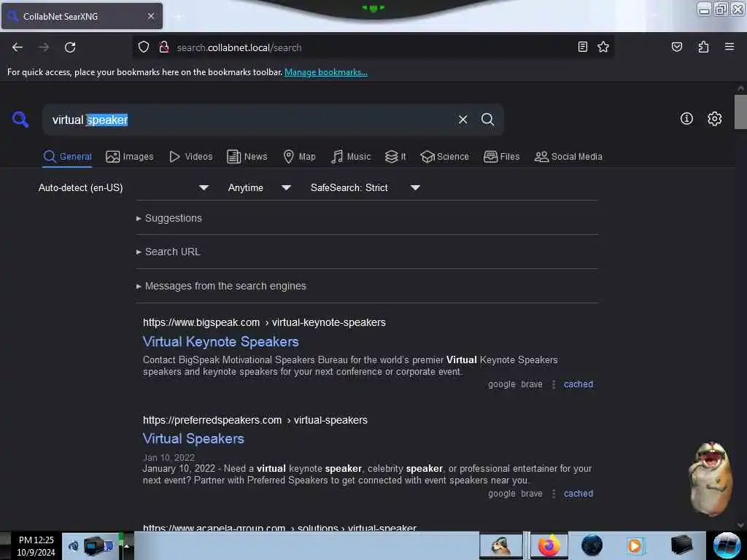Screen dimensions: 747x560
Task: Open the Virtual Keynote Speakers result
Action: [220, 341]
